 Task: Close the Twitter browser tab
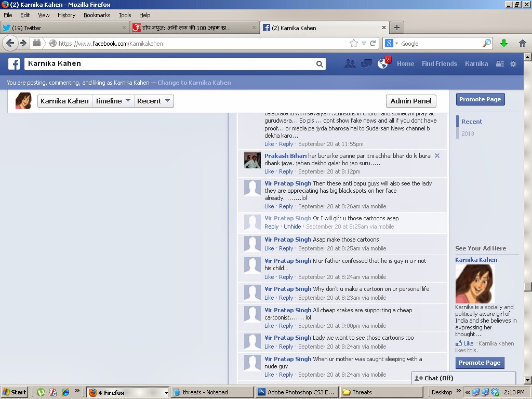point(124,28)
